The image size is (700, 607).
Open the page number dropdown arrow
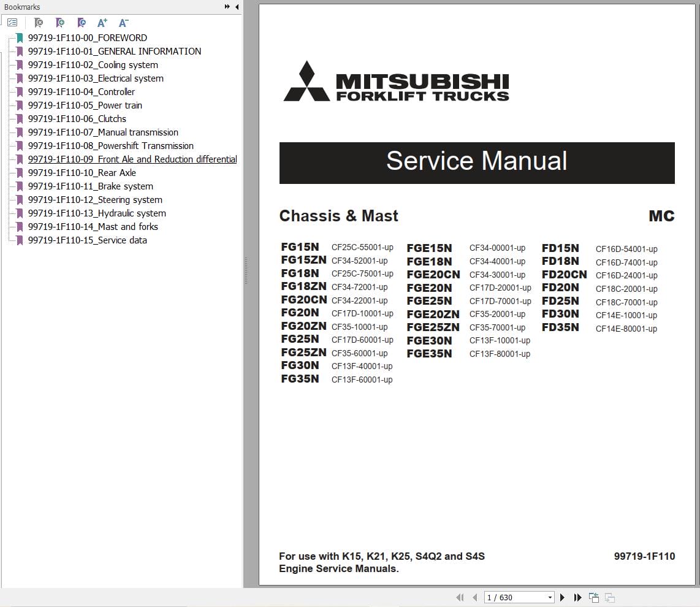pyautogui.click(x=550, y=598)
